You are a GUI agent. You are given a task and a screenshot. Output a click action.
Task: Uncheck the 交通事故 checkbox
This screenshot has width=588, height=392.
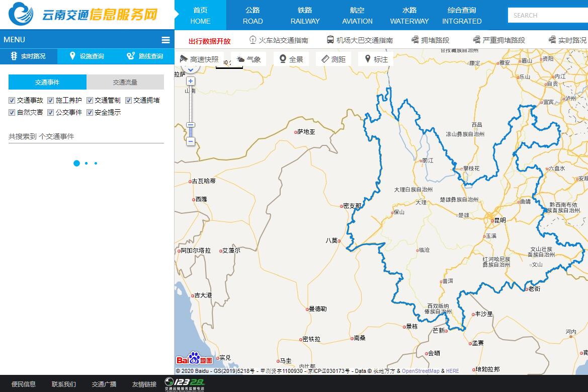(12, 101)
